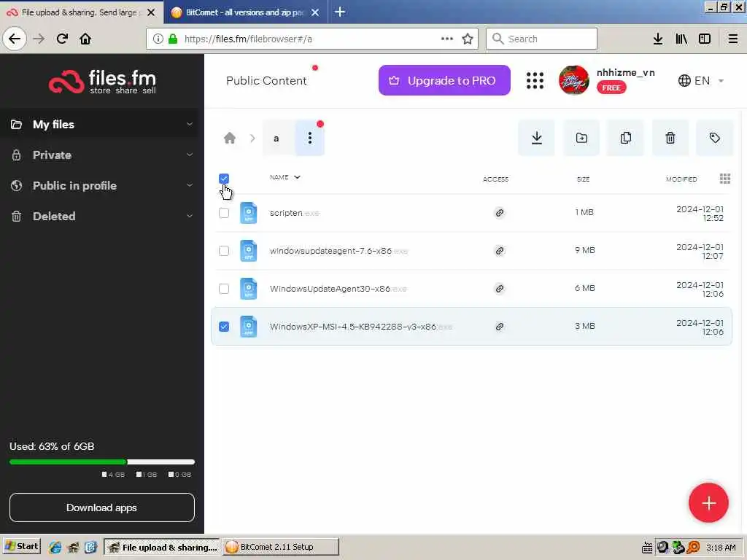Screen dimensions: 747x560
Task: Toggle the select-all checkbox in the header
Action: [x=224, y=179]
